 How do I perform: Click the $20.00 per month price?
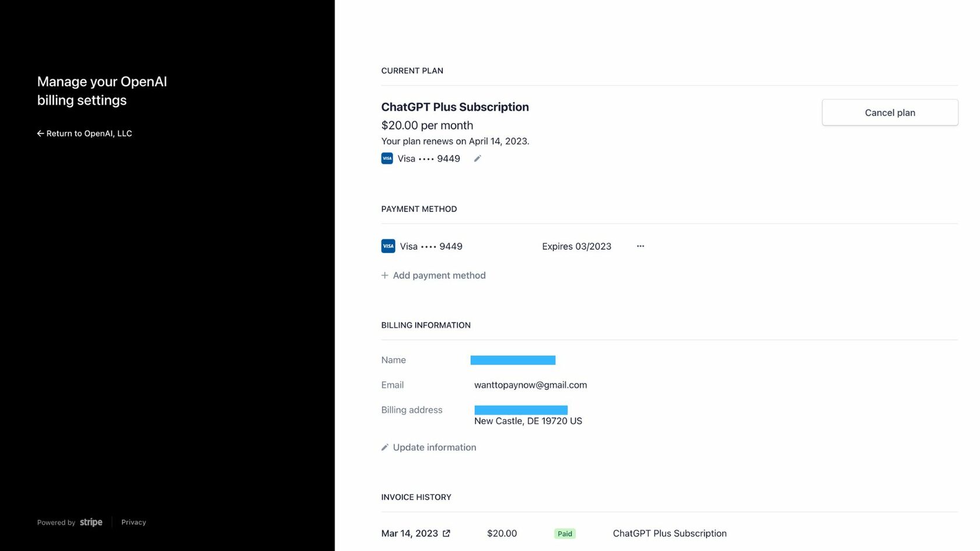(427, 125)
